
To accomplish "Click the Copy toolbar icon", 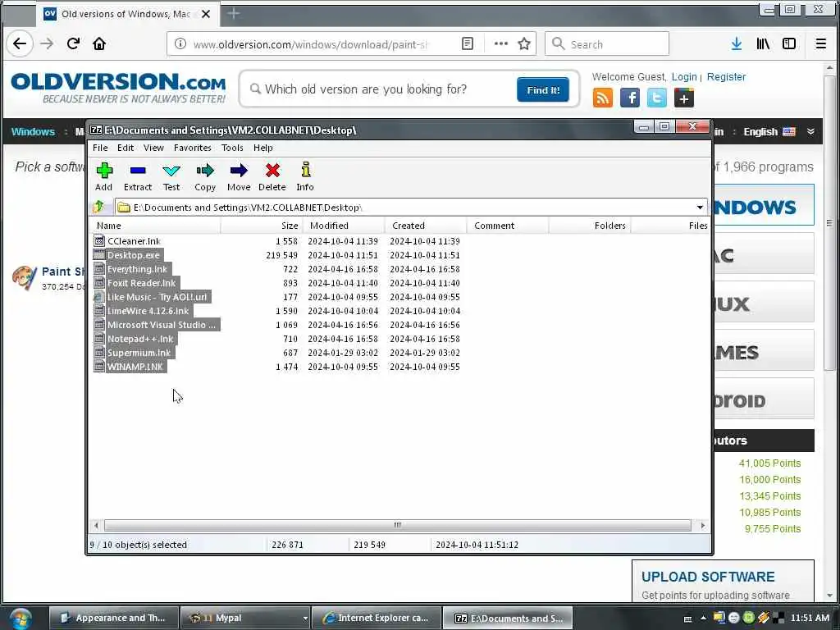I will (x=204, y=176).
